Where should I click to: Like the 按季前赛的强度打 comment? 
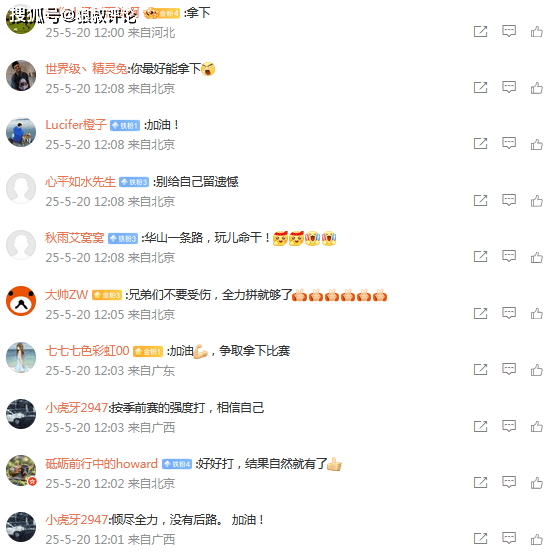pos(537,426)
